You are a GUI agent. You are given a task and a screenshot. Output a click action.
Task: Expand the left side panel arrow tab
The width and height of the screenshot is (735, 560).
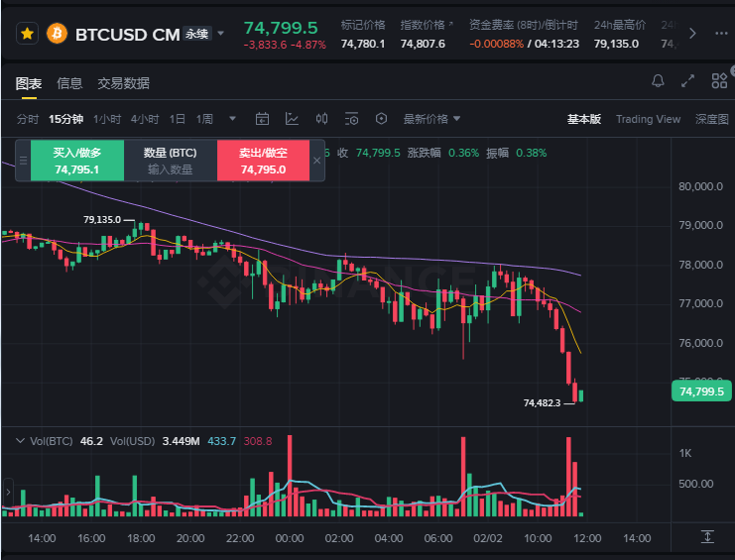click(8, 492)
